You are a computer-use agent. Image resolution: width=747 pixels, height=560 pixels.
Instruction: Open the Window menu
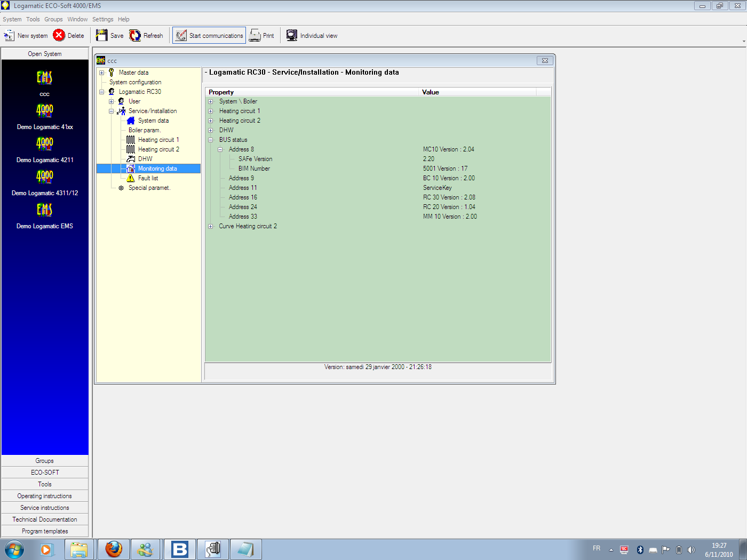tap(77, 19)
